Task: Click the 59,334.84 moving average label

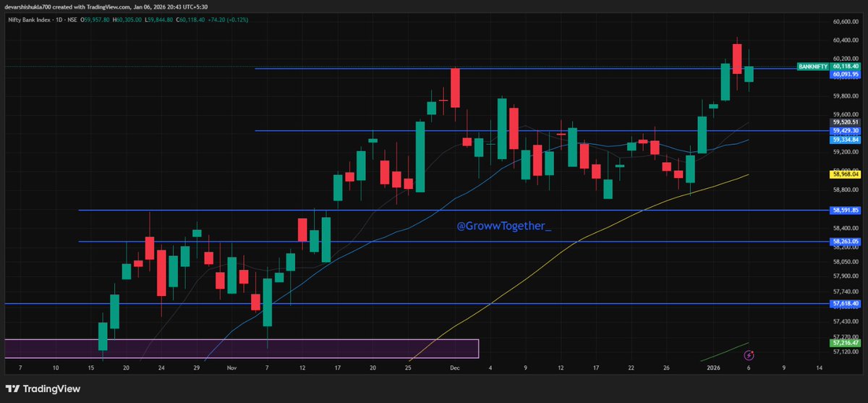Action: click(x=846, y=139)
